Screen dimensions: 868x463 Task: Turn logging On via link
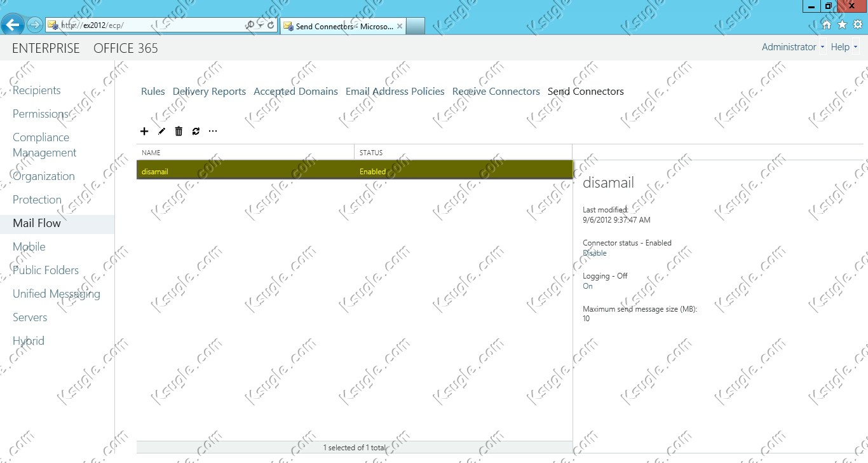coord(588,286)
